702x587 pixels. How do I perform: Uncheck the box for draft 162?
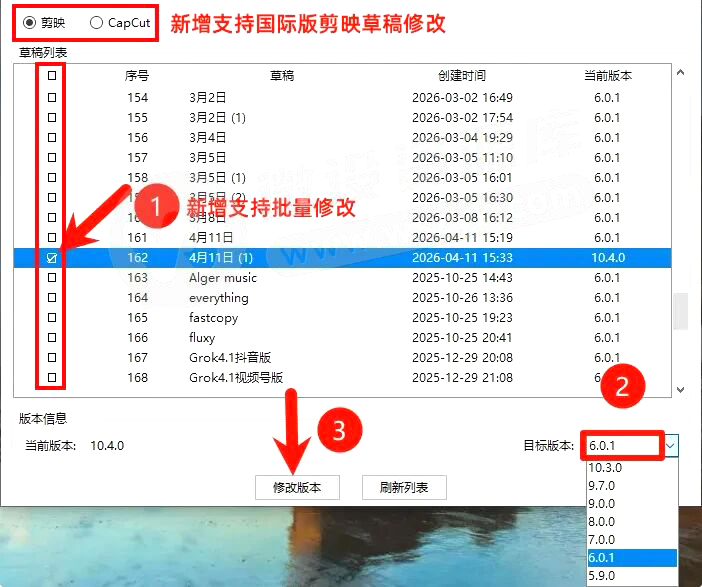pos(52,257)
